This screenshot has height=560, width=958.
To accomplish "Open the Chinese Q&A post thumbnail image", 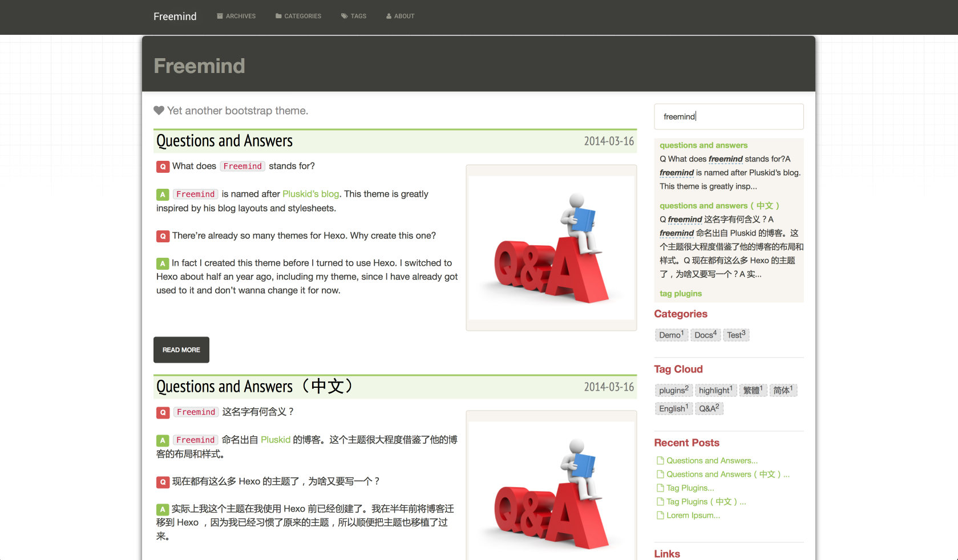I will pyautogui.click(x=551, y=485).
